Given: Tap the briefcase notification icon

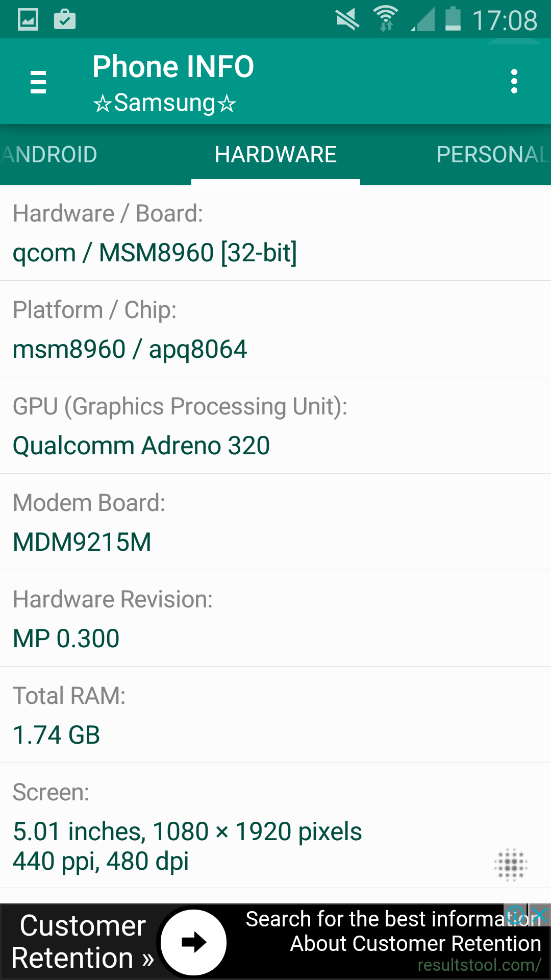Looking at the screenshot, I should coord(65,20).
